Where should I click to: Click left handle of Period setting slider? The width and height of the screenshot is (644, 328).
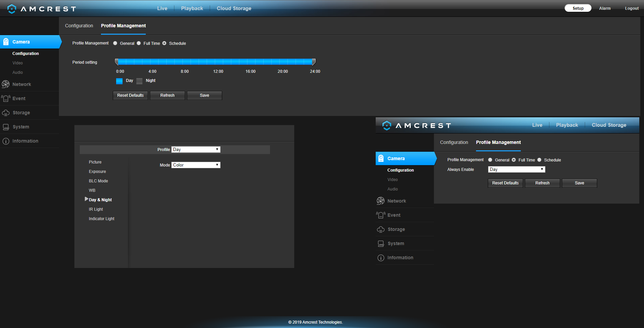(x=116, y=62)
